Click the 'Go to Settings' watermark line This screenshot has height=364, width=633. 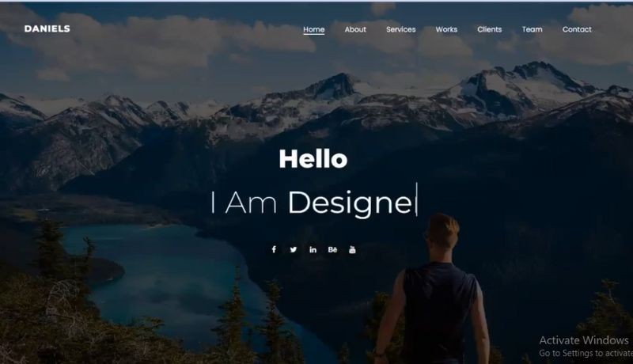(586, 353)
